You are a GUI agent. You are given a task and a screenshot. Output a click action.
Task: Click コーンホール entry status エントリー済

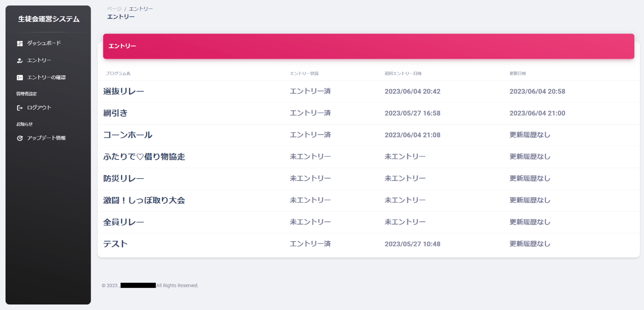(x=310, y=135)
